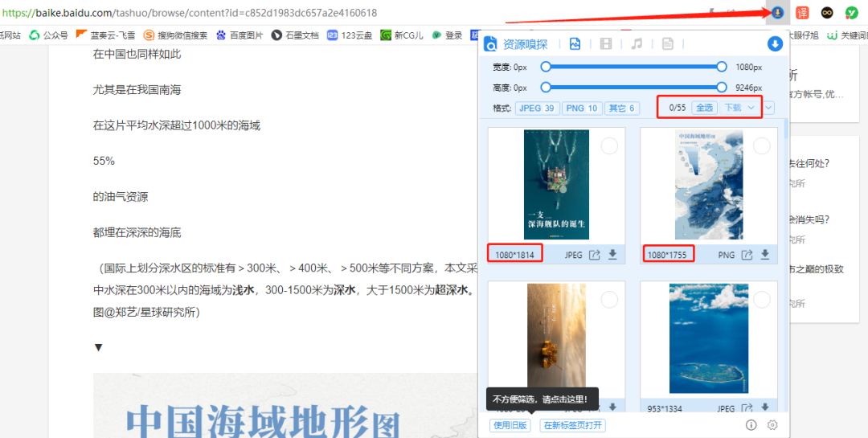This screenshot has width=868, height=438.
Task: Click the 1080*1814 dimension label
Action: 515,256
